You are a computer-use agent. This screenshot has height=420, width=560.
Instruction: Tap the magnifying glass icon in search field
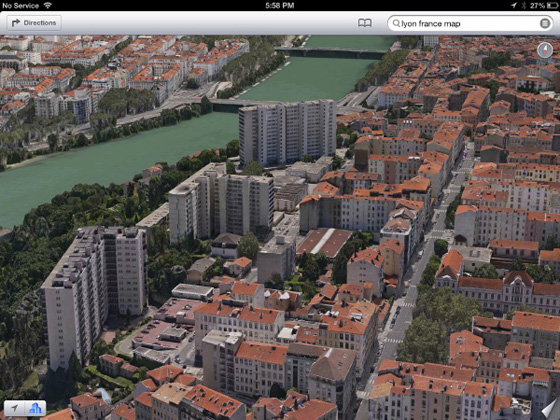coord(396,23)
